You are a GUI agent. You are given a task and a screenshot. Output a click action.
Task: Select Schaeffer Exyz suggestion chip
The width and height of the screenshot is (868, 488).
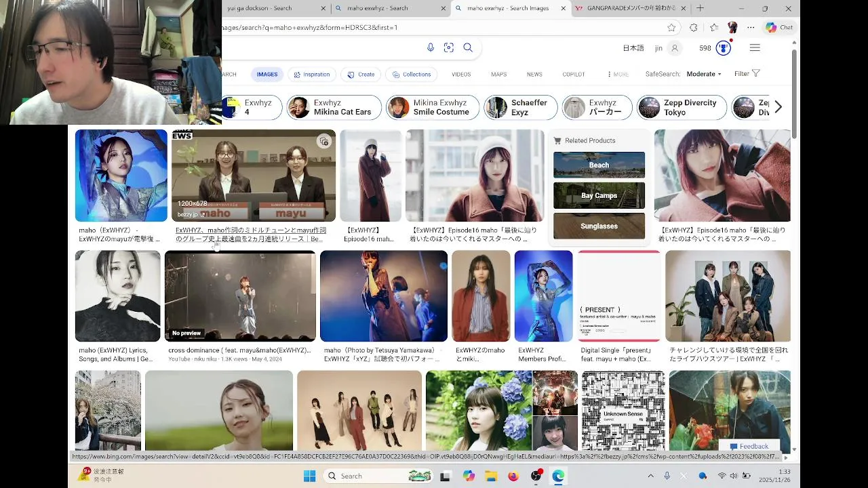(521, 107)
